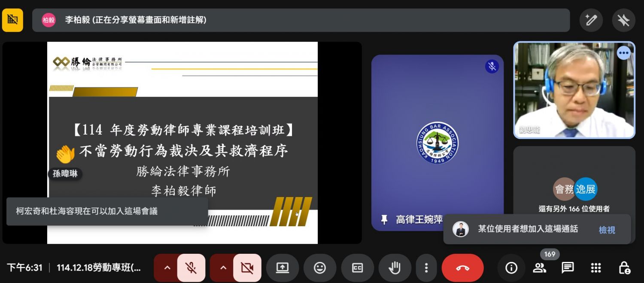Click 檢視 to view join request
Screen dimensions: 644x283
(x=607, y=230)
